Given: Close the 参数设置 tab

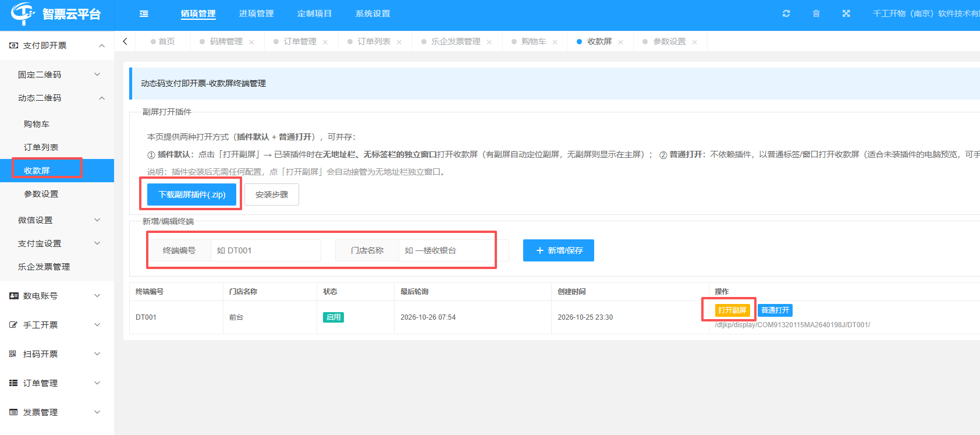Looking at the screenshot, I should pyautogui.click(x=695, y=42).
